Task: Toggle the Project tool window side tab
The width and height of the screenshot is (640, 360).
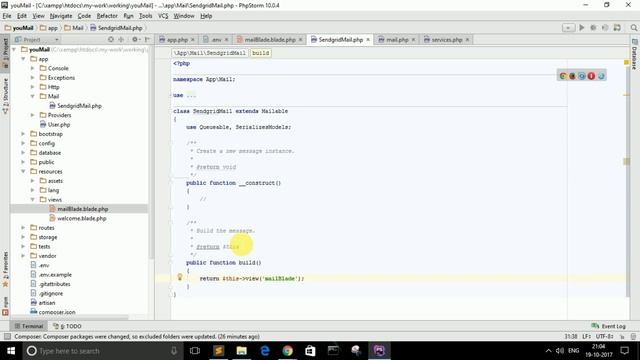Action: pos(5,53)
